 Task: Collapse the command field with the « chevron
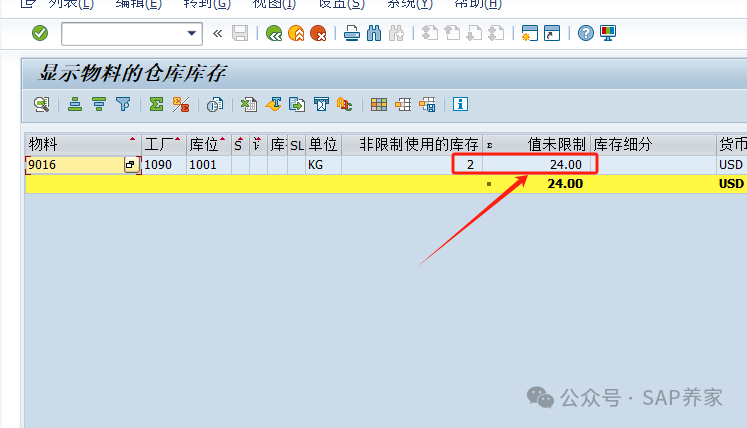217,33
